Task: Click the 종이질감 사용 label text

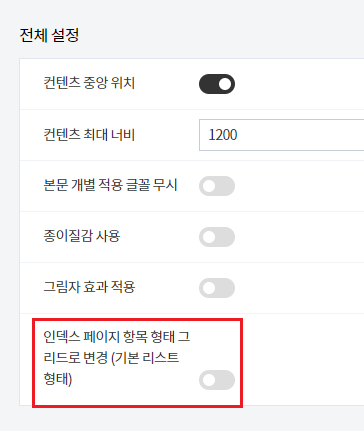Action: coord(82,236)
